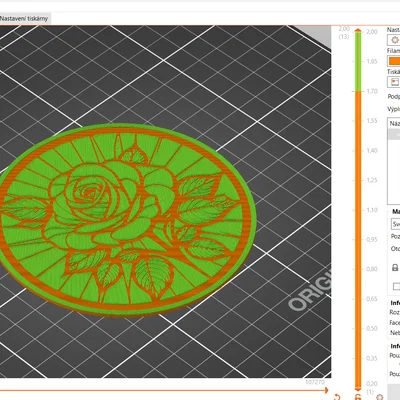Image resolution: width=400 pixels, height=400 pixels.
Task: Click the curved arrow icon below the preview
Action: [337, 397]
